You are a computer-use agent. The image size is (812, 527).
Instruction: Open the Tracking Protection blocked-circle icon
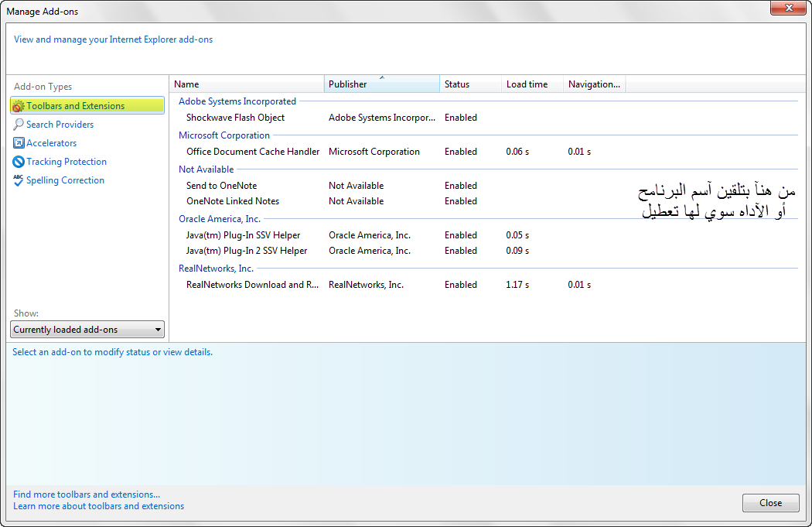(x=18, y=162)
